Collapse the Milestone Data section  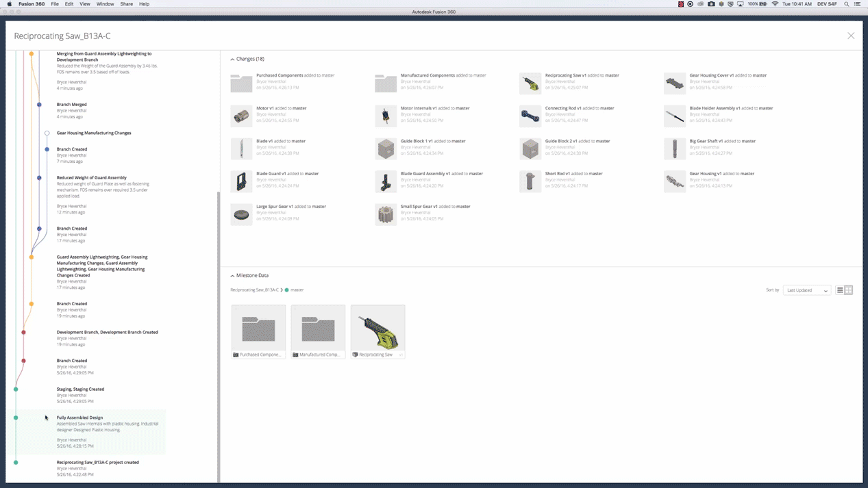pyautogui.click(x=232, y=275)
